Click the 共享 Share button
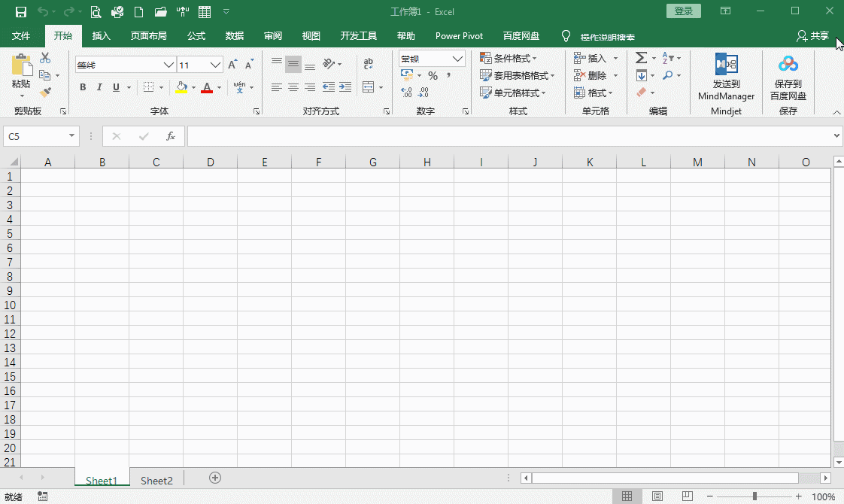Viewport: 844px width, 504px height. 812,36
